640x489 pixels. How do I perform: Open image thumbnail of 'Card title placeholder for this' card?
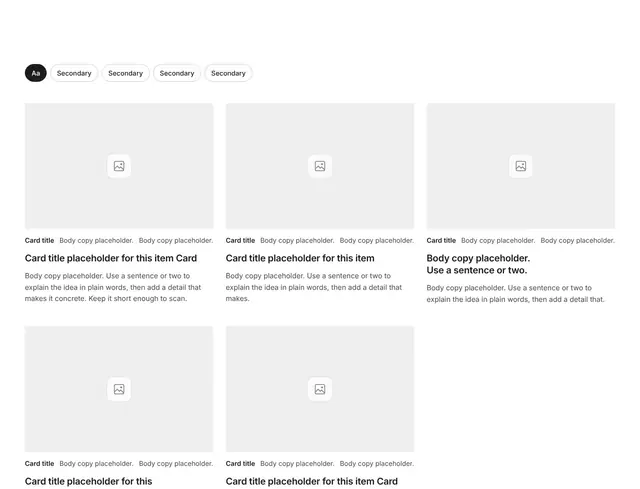[119, 389]
